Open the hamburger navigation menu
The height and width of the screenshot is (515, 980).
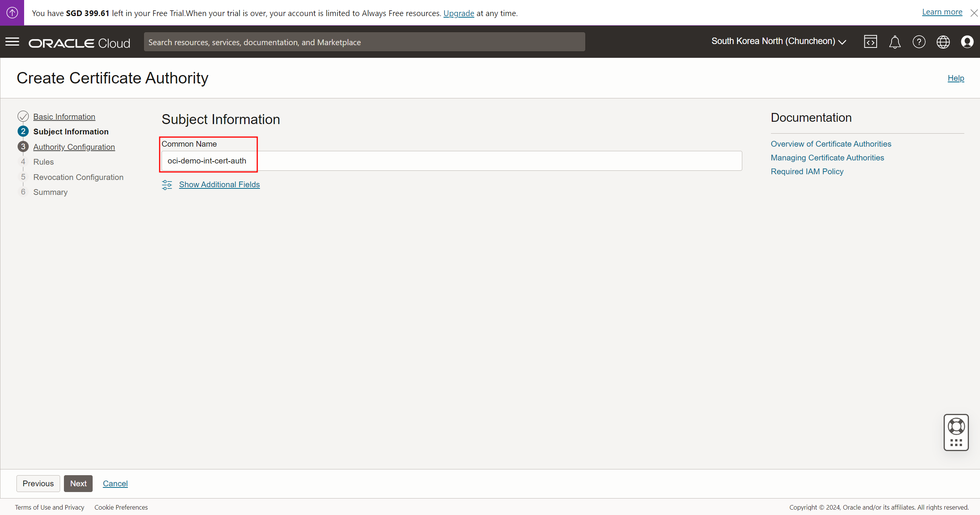(x=12, y=42)
